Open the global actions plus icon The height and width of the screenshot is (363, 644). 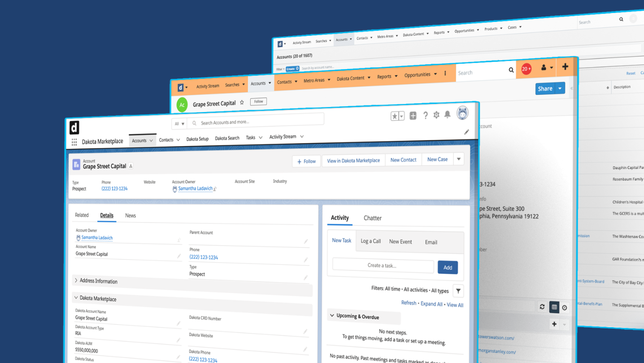413,116
